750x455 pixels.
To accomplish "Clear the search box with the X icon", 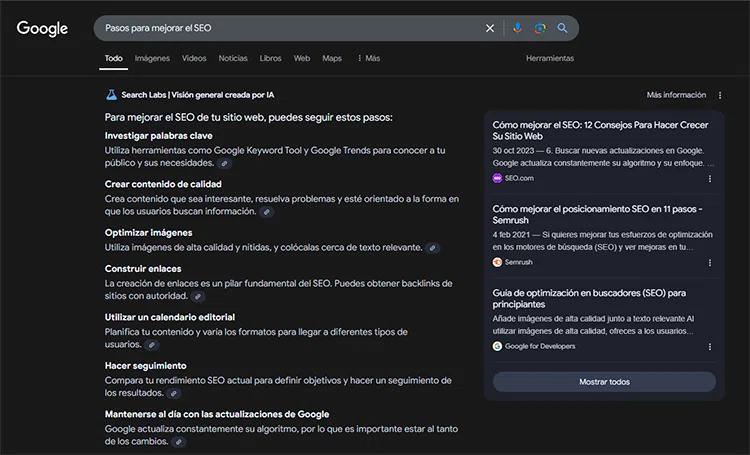I will click(x=490, y=28).
